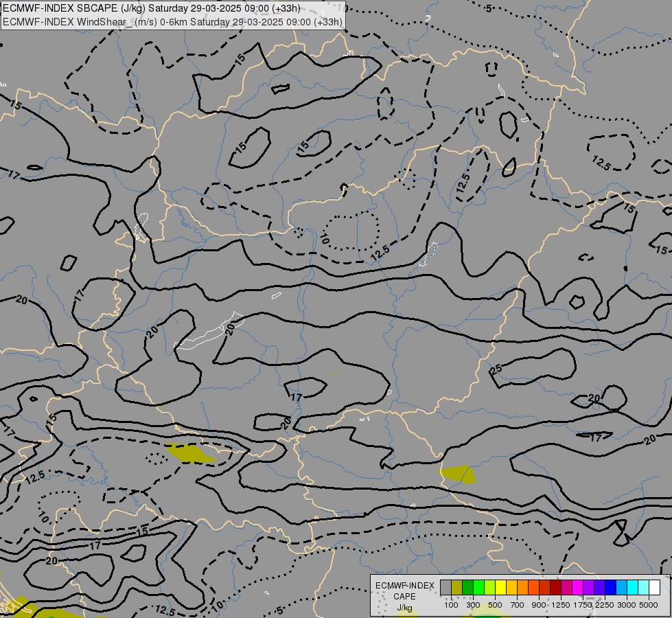Click the legend CAPE label

[404, 597]
